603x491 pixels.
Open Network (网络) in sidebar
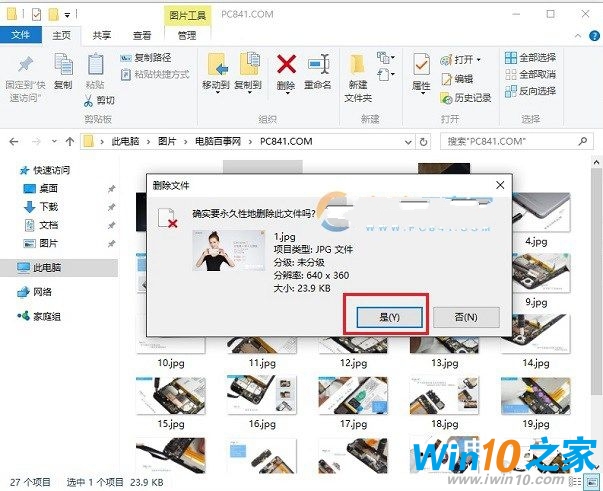pyautogui.click(x=35, y=292)
